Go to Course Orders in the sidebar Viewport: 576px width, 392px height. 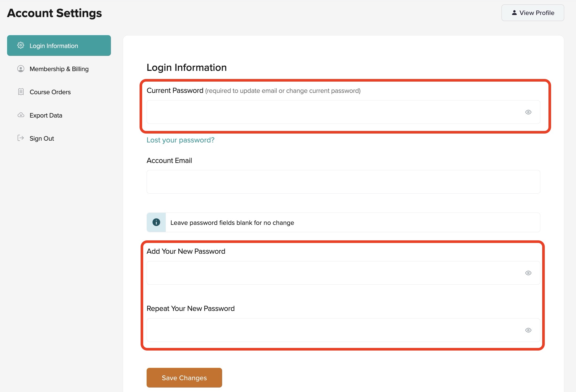[50, 92]
